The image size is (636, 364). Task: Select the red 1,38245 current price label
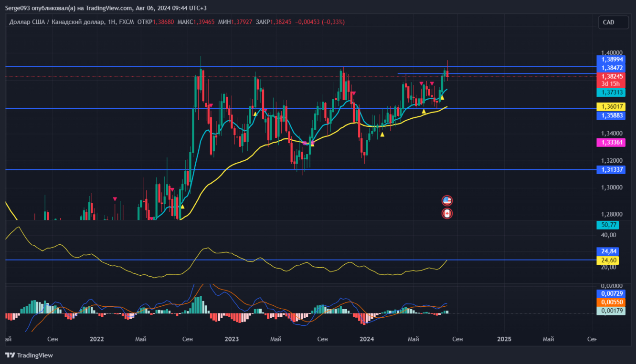611,76
